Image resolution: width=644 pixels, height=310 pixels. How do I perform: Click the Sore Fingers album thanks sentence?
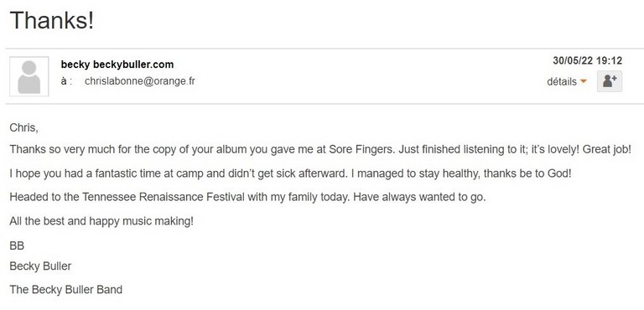320,149
